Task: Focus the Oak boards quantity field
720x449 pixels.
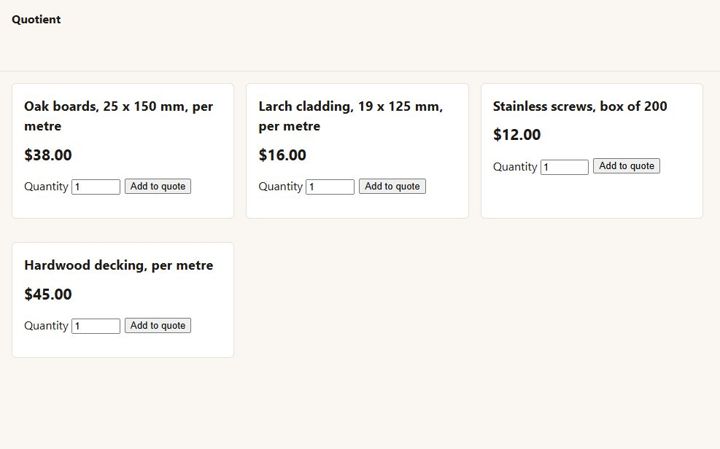Action: pos(96,187)
